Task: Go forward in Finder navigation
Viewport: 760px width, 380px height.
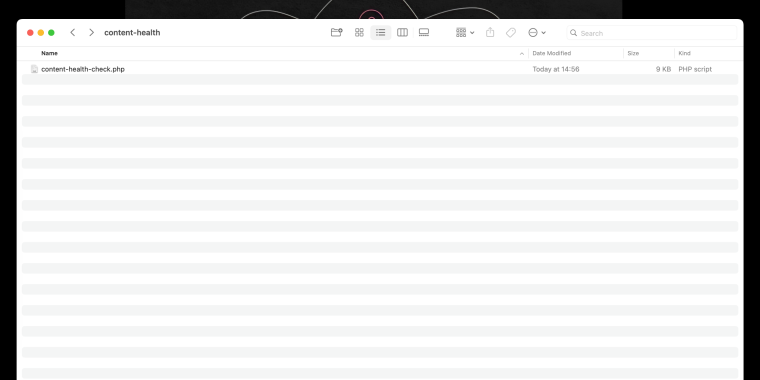Action: (91, 32)
